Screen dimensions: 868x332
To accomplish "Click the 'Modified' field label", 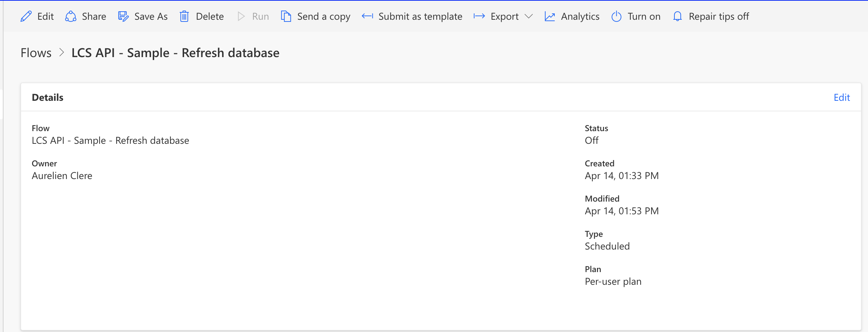I will [x=602, y=199].
